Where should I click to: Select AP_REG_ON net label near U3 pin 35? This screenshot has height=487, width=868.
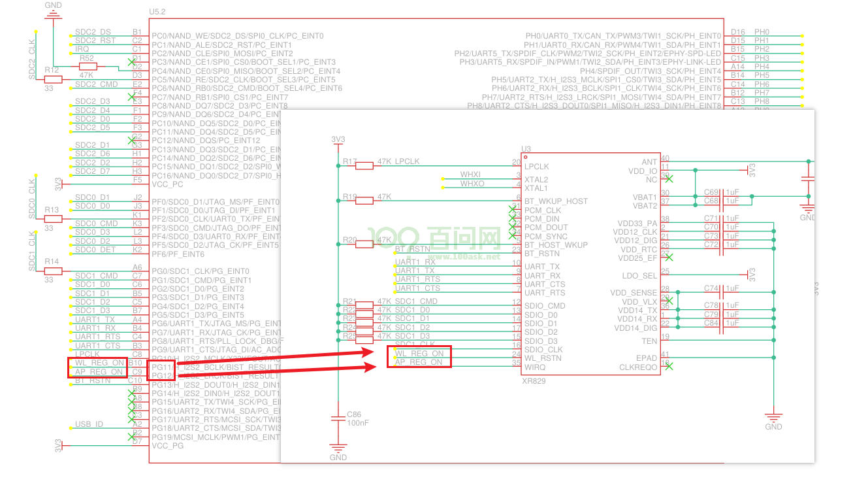[x=419, y=362]
